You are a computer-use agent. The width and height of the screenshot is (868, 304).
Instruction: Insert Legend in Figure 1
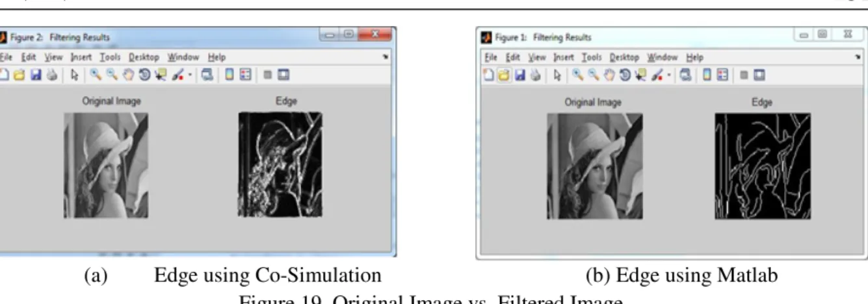pyautogui.click(x=723, y=75)
